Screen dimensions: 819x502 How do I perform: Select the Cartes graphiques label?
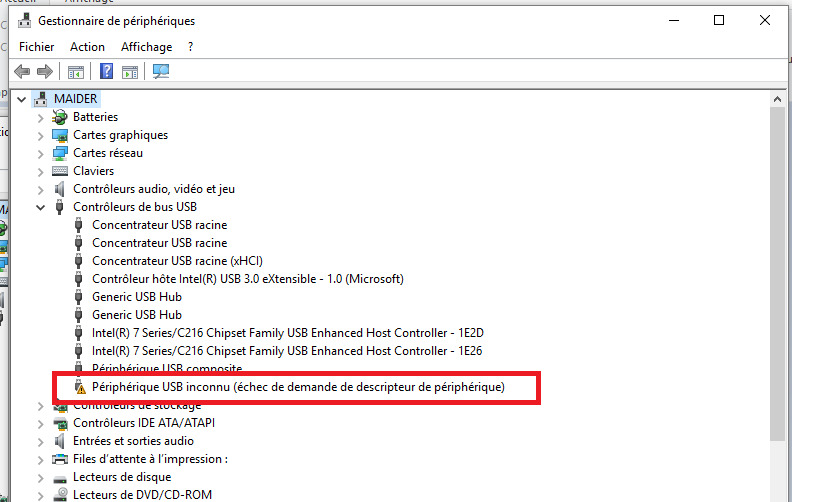click(x=121, y=135)
